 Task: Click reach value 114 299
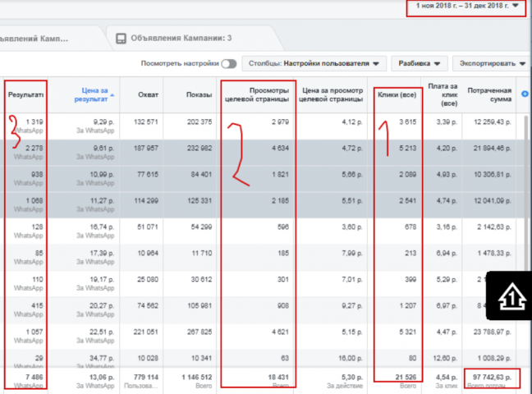(146, 200)
